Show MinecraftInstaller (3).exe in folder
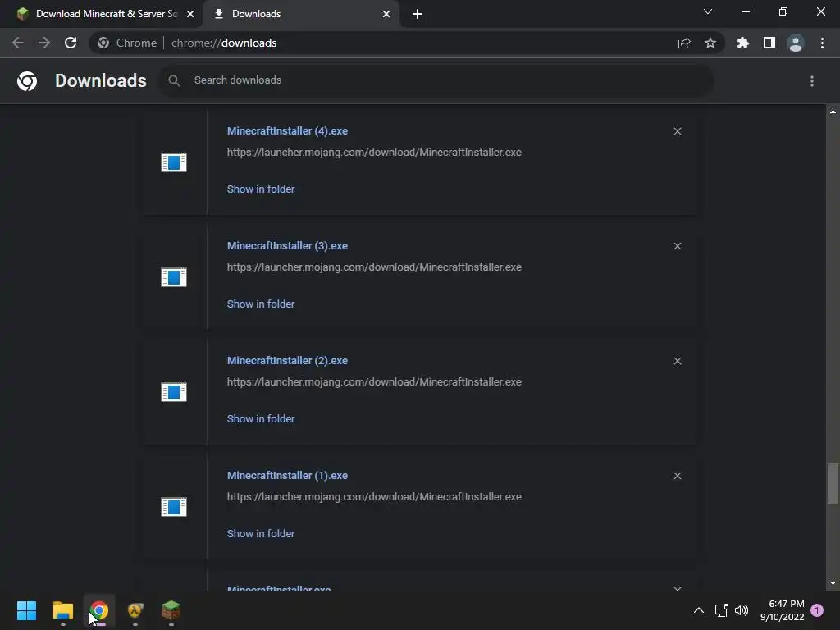This screenshot has width=840, height=630. (x=261, y=304)
